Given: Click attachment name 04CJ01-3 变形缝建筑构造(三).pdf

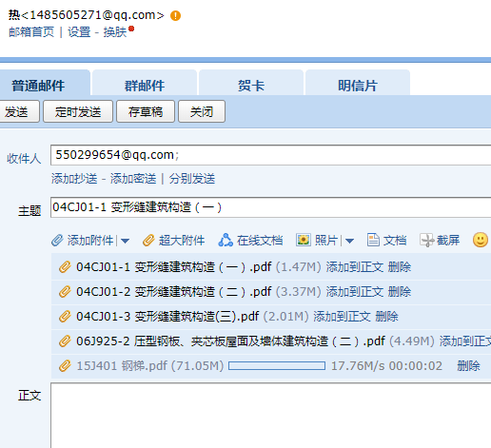Looking at the screenshot, I should point(167,317).
